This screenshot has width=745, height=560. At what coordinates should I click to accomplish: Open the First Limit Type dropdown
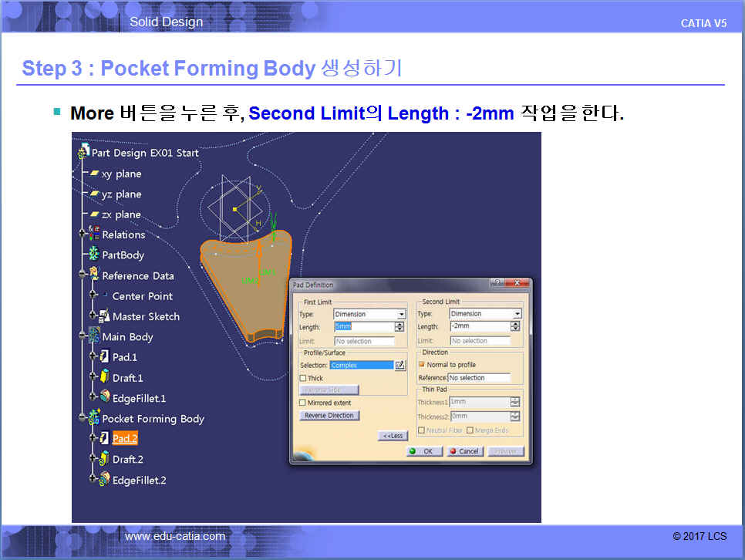(401, 314)
